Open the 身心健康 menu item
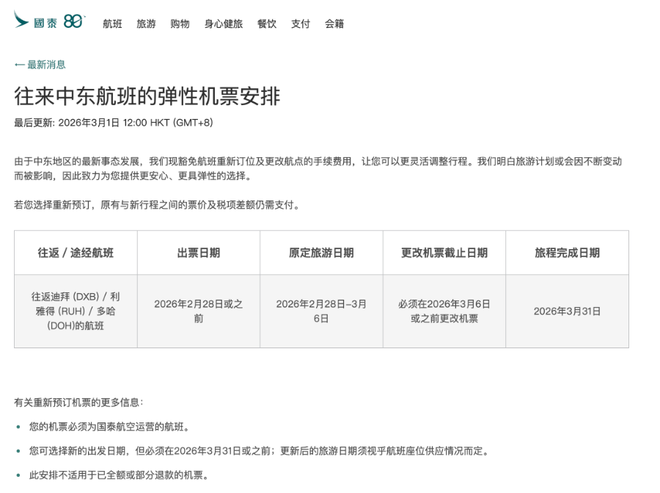The width and height of the screenshot is (660, 493). tap(223, 22)
